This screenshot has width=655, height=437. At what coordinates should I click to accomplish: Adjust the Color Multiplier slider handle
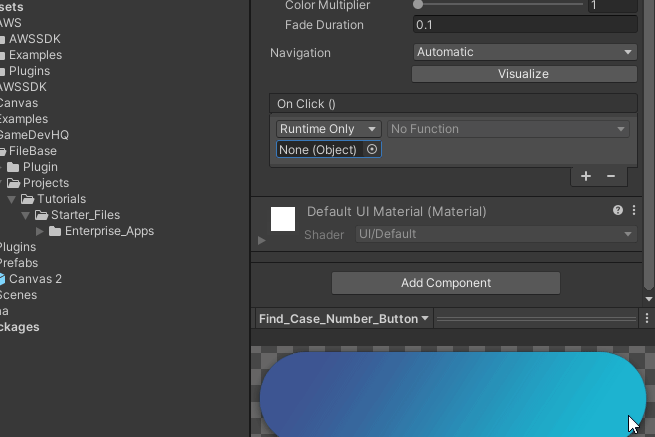coord(418,5)
